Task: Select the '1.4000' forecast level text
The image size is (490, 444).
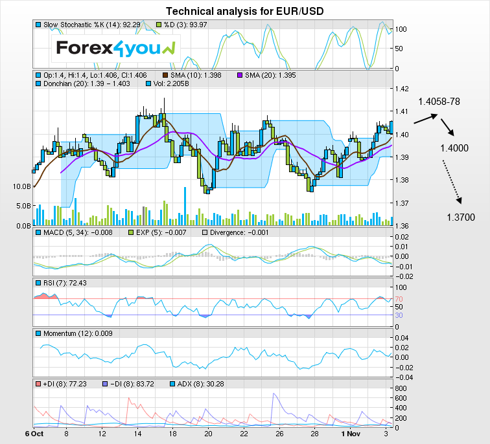Action: point(454,148)
